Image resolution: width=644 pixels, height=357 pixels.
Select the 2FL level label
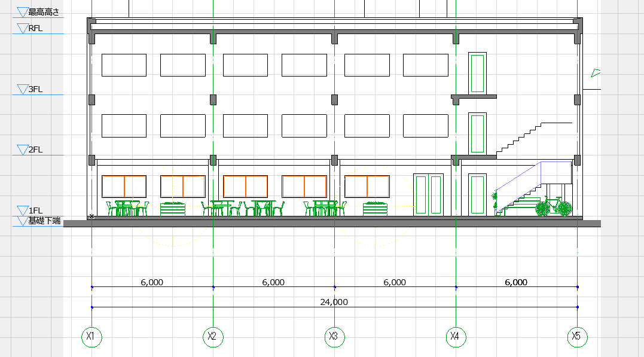(x=36, y=149)
